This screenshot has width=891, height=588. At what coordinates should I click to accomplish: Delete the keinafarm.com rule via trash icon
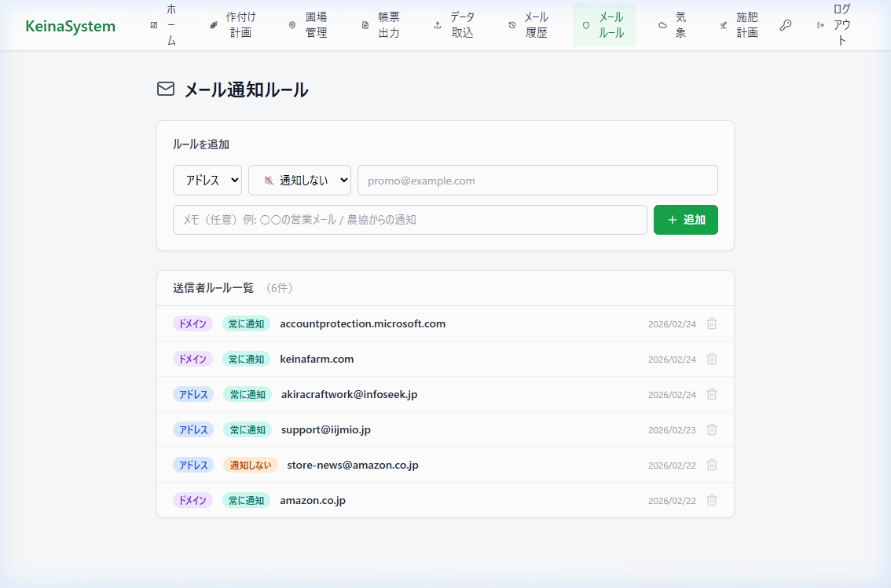(x=712, y=359)
